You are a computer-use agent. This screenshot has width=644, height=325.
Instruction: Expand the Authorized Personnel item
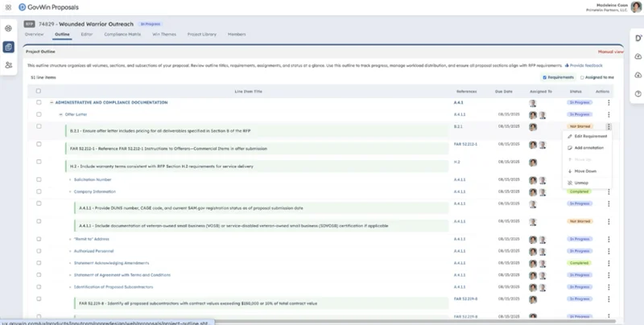70,251
